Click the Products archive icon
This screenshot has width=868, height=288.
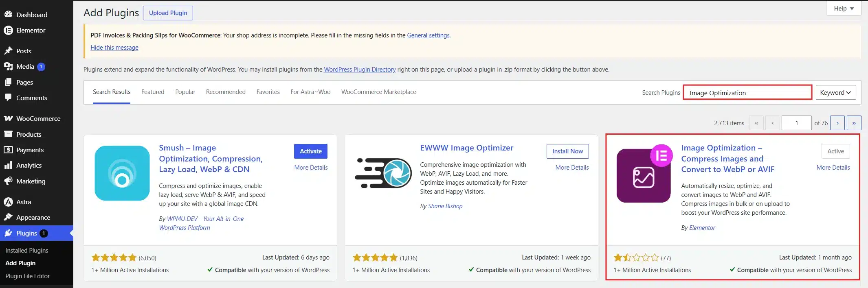tap(8, 134)
